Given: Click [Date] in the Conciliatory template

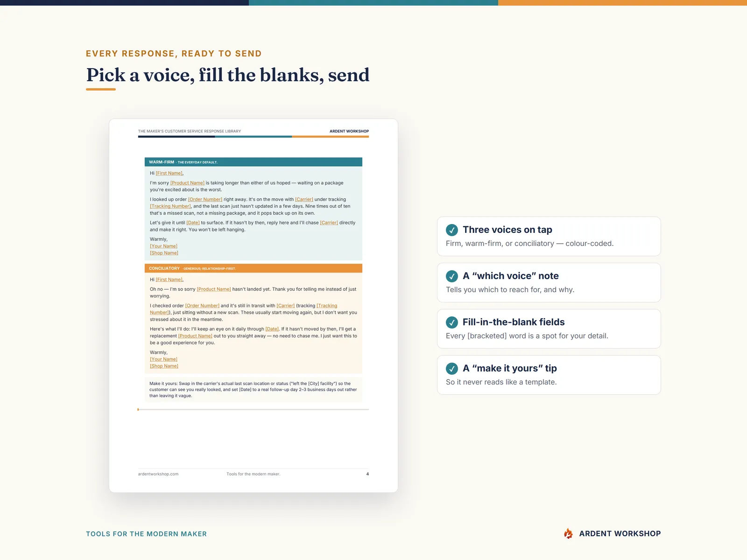Looking at the screenshot, I should click(272, 329).
